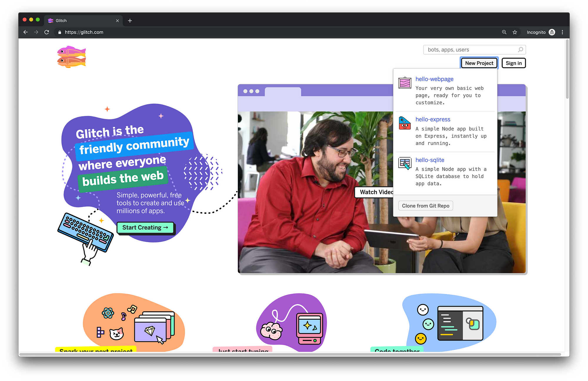This screenshot has width=588, height=381.
Task: Click the hello-sqlite project icon
Action: [405, 163]
